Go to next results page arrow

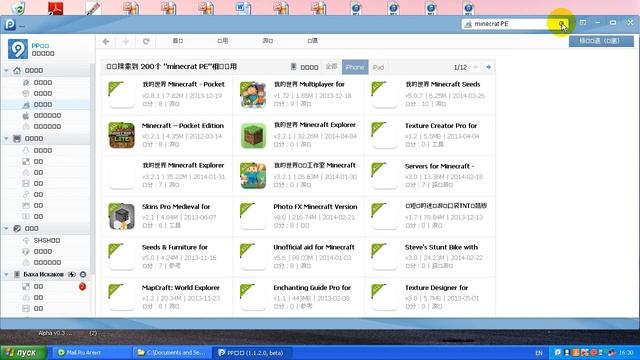[x=489, y=67]
